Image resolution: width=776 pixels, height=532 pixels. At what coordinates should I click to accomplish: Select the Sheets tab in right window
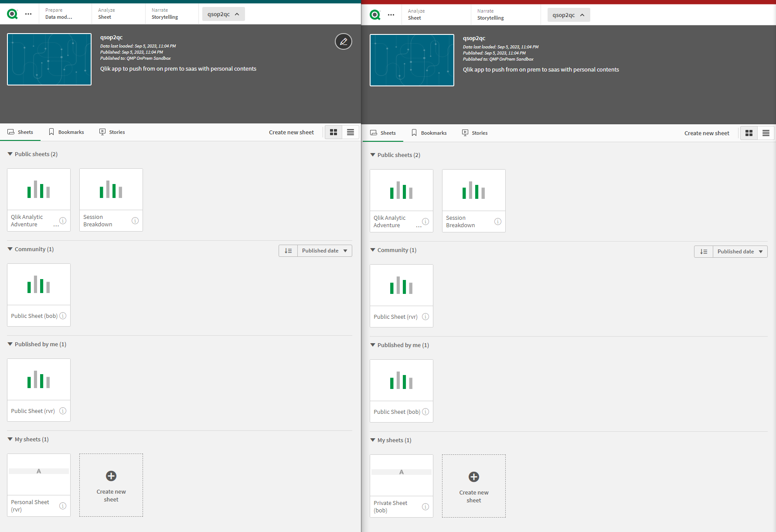383,133
